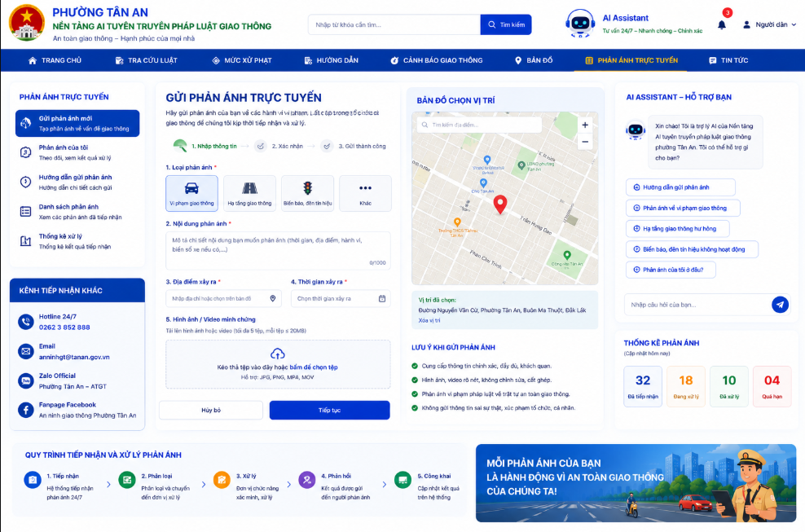
Task: Send chat question with paper plane icon
Action: 780,305
